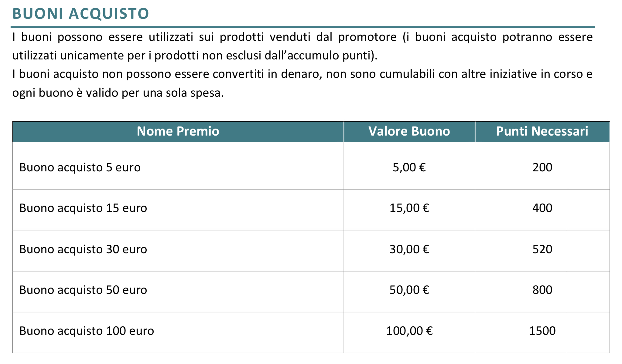Click the Punti Necessari column header
This screenshot has width=622, height=364.
tap(542, 131)
